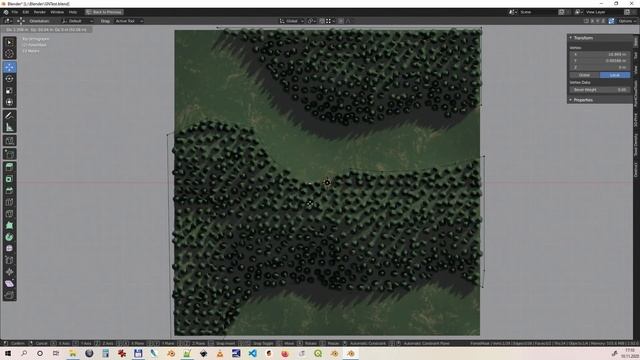This screenshot has width=640, height=360.
Task: Open Visual Studio Code from the taskbar
Action: [253, 353]
